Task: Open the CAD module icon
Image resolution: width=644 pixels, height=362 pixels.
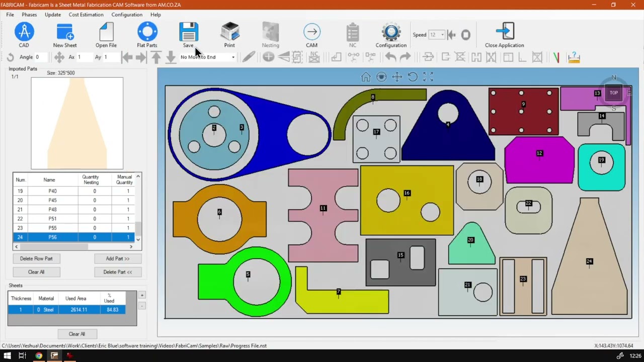Action: pos(24,32)
